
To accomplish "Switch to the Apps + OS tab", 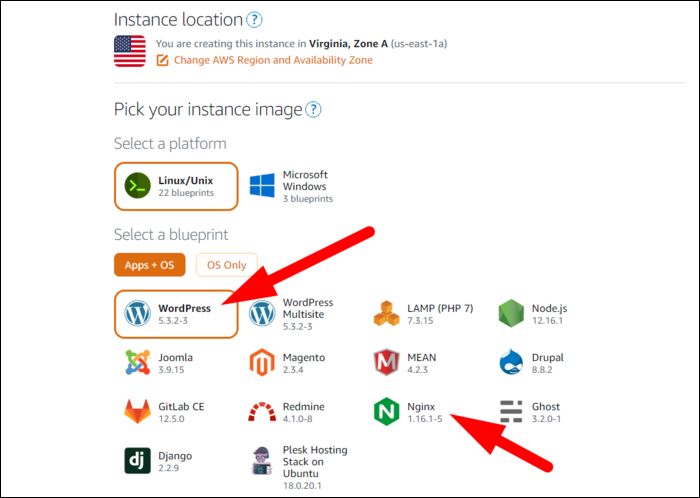I will [150, 265].
